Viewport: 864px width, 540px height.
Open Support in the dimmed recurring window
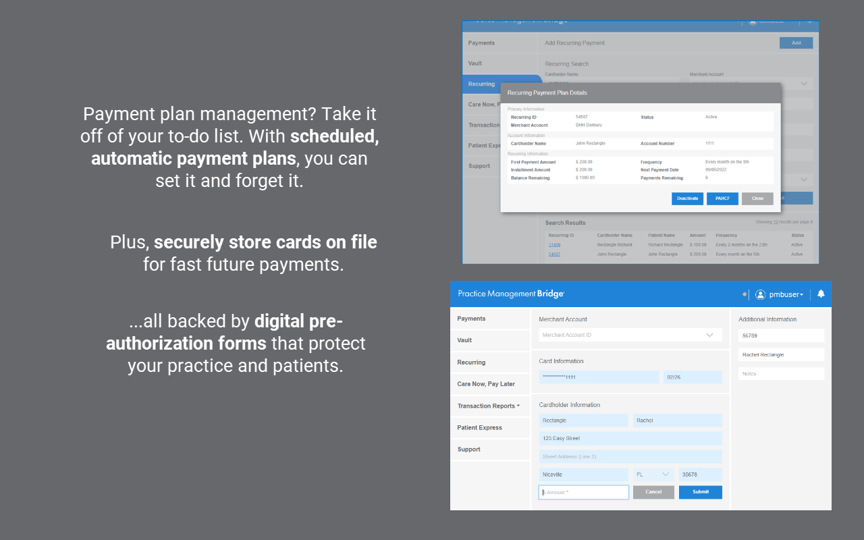479,166
